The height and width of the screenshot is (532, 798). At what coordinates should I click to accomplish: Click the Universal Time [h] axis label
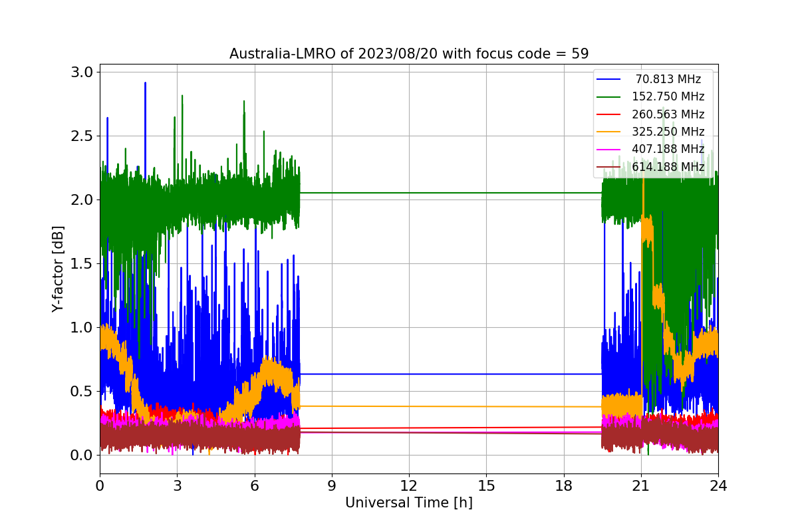click(409, 503)
